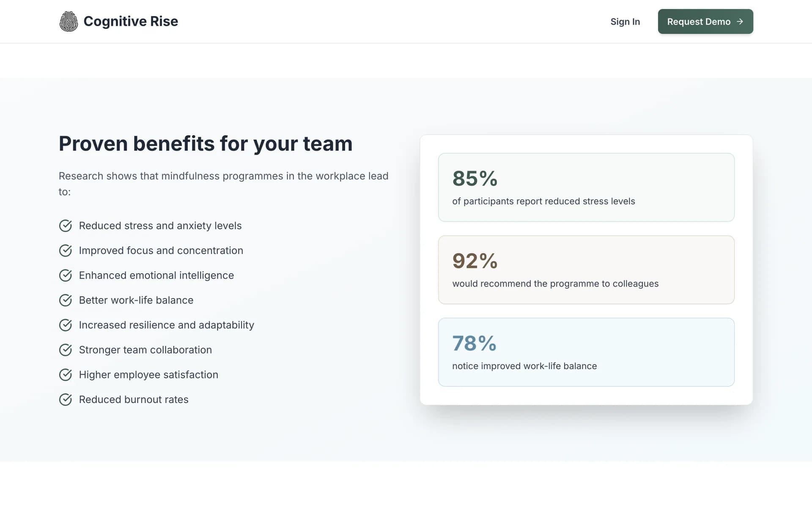Click check icon beside Reduced burnout rates

[x=65, y=400]
